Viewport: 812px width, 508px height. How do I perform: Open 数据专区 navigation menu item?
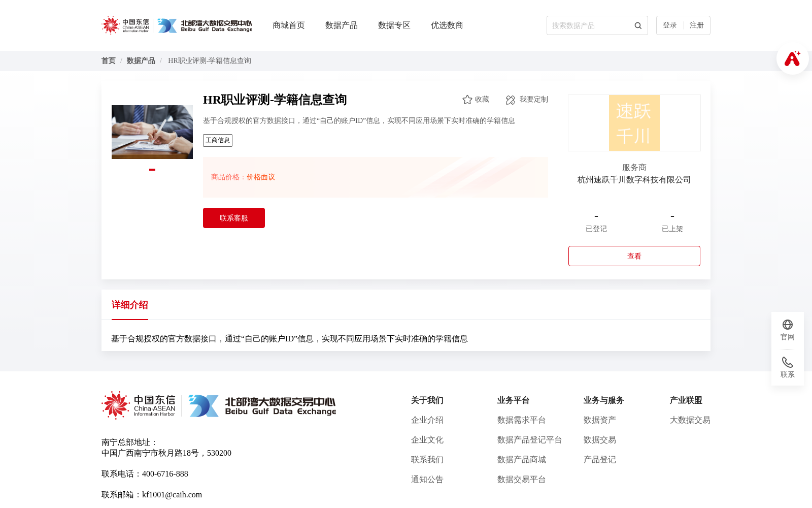394,25
